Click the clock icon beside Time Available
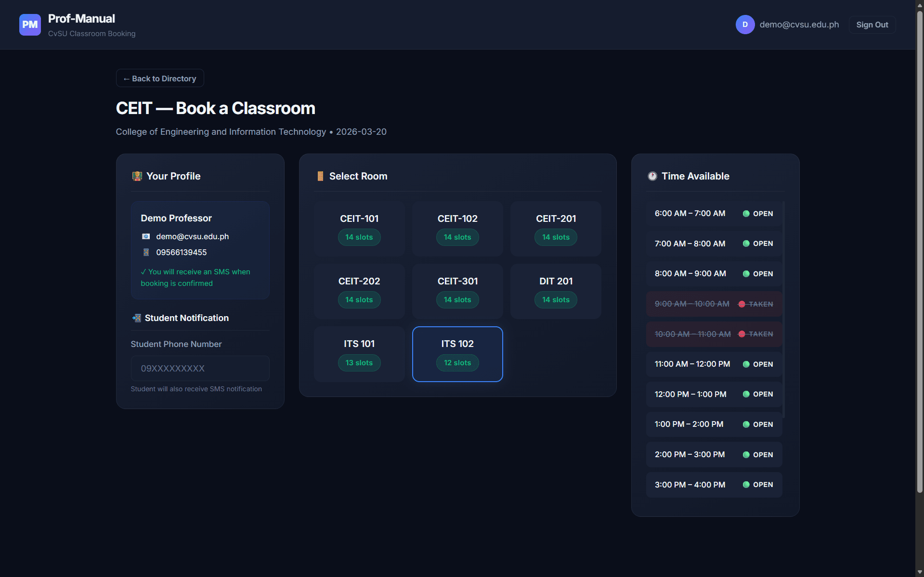Viewport: 924px width, 577px height. 652,176
